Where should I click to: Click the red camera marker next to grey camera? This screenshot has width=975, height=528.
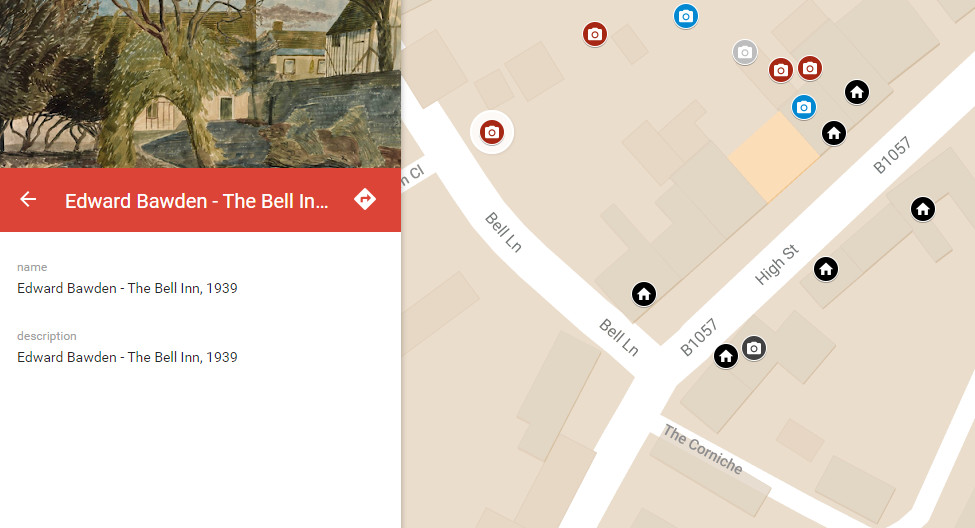click(780, 70)
